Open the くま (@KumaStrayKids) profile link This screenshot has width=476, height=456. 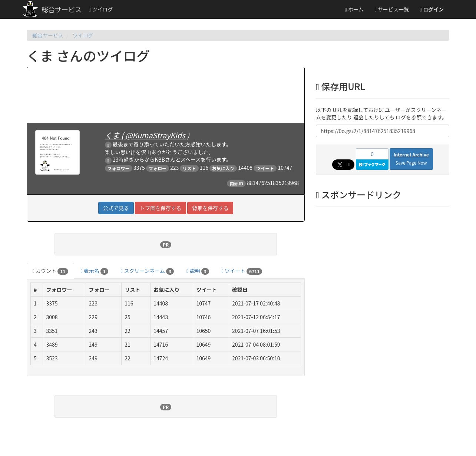(x=147, y=135)
